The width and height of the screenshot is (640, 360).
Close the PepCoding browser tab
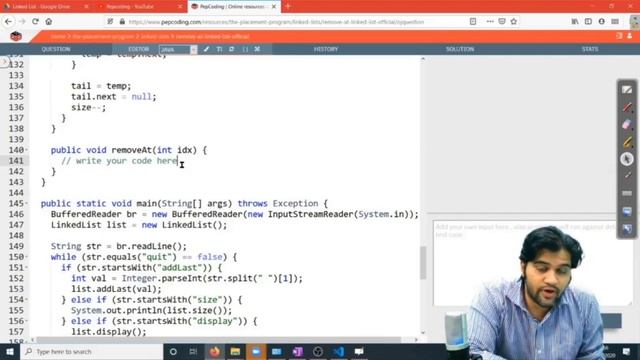click(274, 7)
